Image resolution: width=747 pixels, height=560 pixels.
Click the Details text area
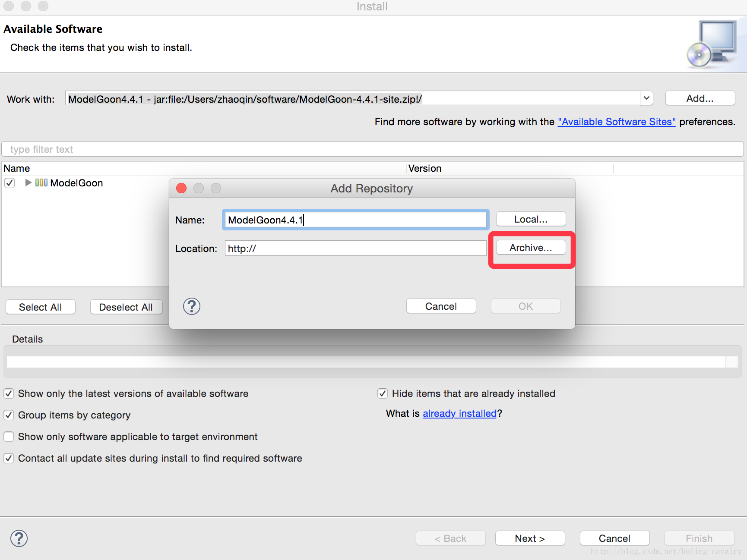(x=366, y=362)
